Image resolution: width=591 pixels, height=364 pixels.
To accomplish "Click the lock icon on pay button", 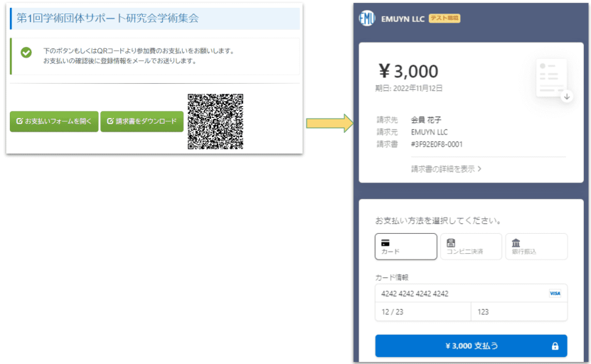I will pyautogui.click(x=555, y=346).
